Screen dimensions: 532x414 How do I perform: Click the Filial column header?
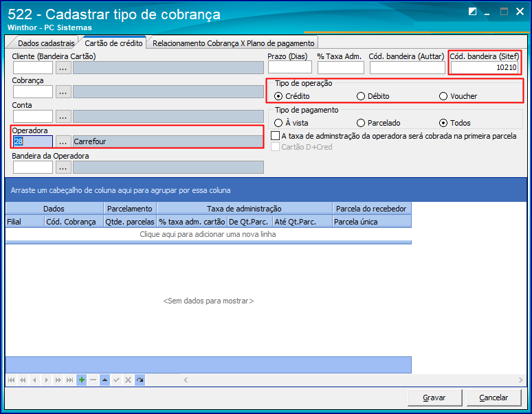coord(25,222)
